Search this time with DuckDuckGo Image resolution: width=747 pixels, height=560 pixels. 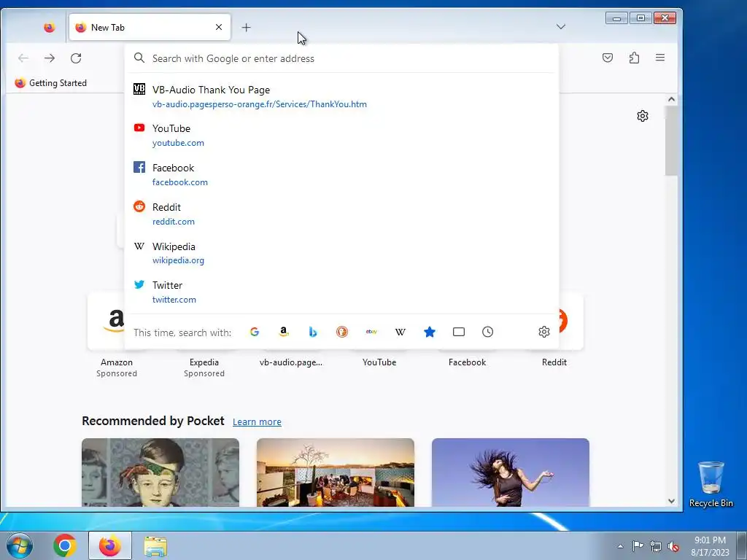click(342, 332)
